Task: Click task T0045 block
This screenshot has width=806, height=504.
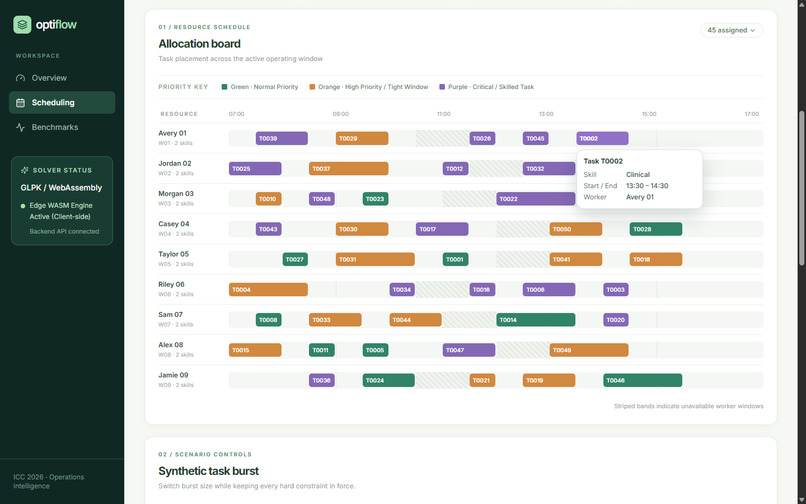Action: coord(536,138)
